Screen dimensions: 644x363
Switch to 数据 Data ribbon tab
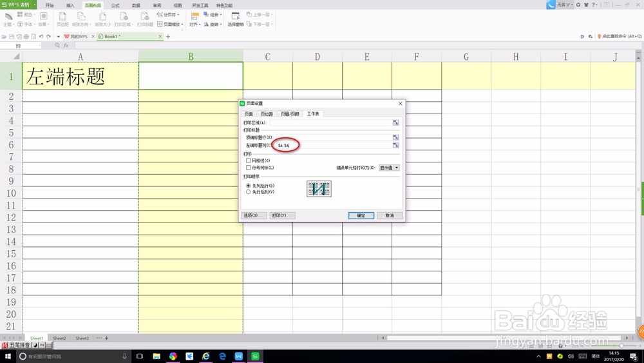pos(137,5)
